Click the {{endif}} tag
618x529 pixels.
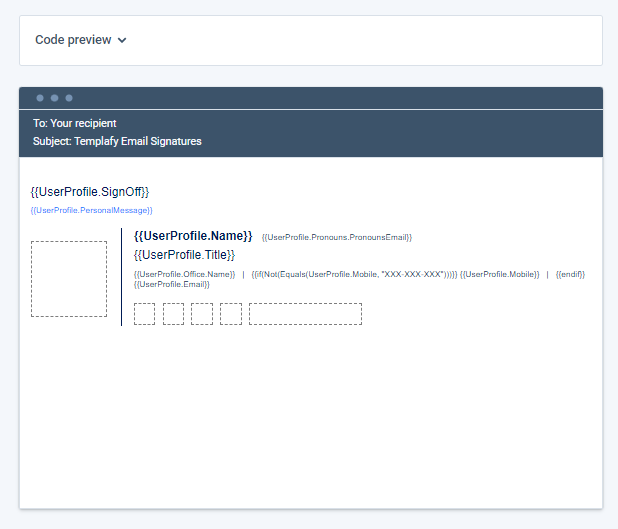coord(570,274)
